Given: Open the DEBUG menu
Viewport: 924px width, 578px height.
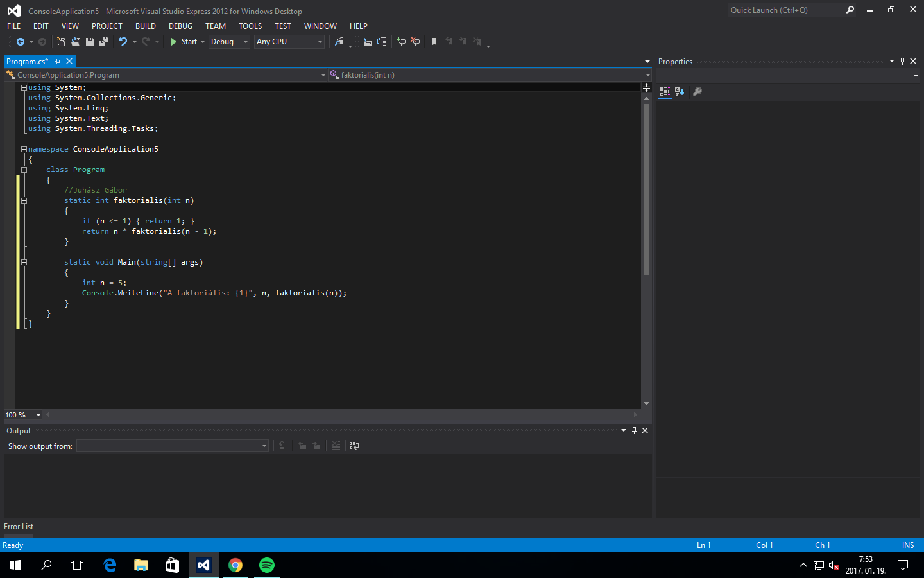Looking at the screenshot, I should [180, 26].
